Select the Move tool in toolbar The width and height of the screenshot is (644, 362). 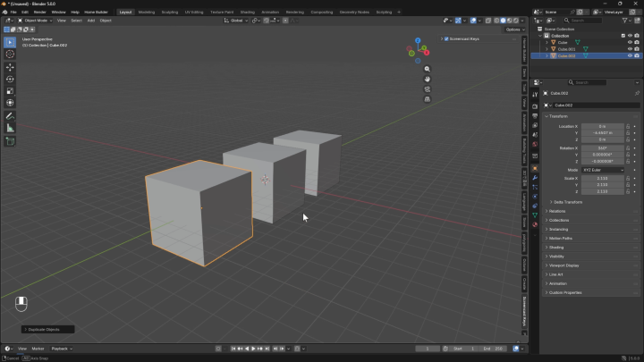click(10, 67)
